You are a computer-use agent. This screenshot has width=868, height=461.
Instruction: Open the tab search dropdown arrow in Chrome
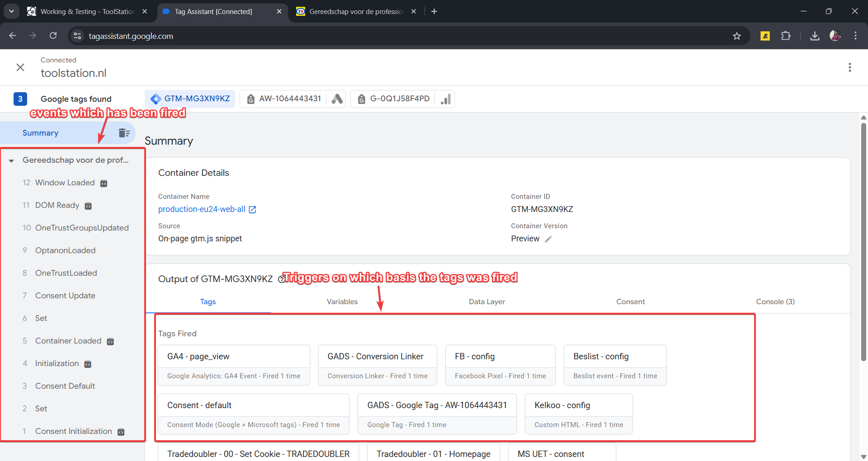coord(11,11)
